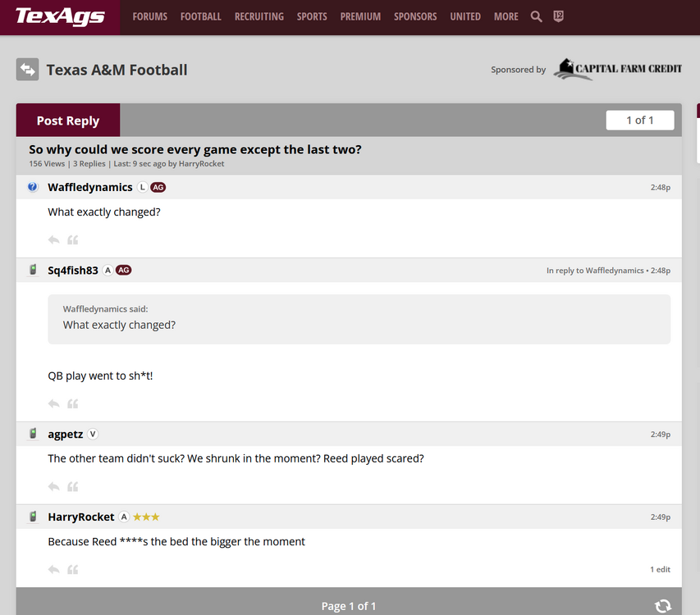Go to the FOOTBALL menu item
This screenshot has height=615, width=700.
(x=201, y=16)
